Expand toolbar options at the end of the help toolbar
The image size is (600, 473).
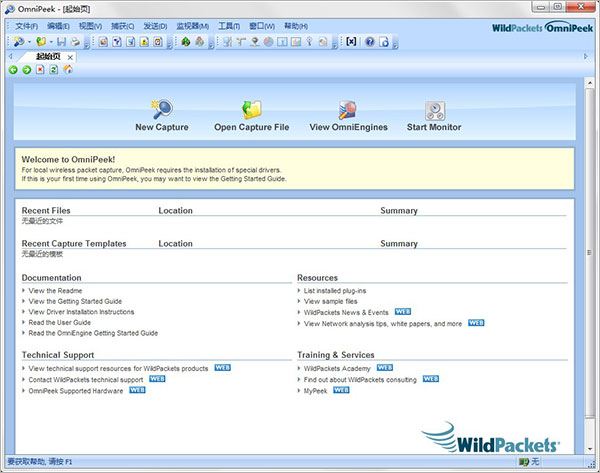click(x=395, y=44)
